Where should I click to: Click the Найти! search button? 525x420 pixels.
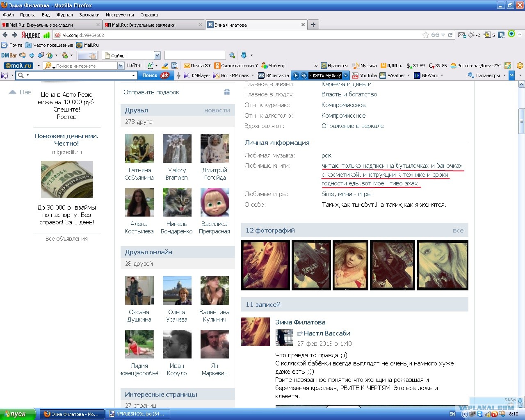(x=134, y=66)
